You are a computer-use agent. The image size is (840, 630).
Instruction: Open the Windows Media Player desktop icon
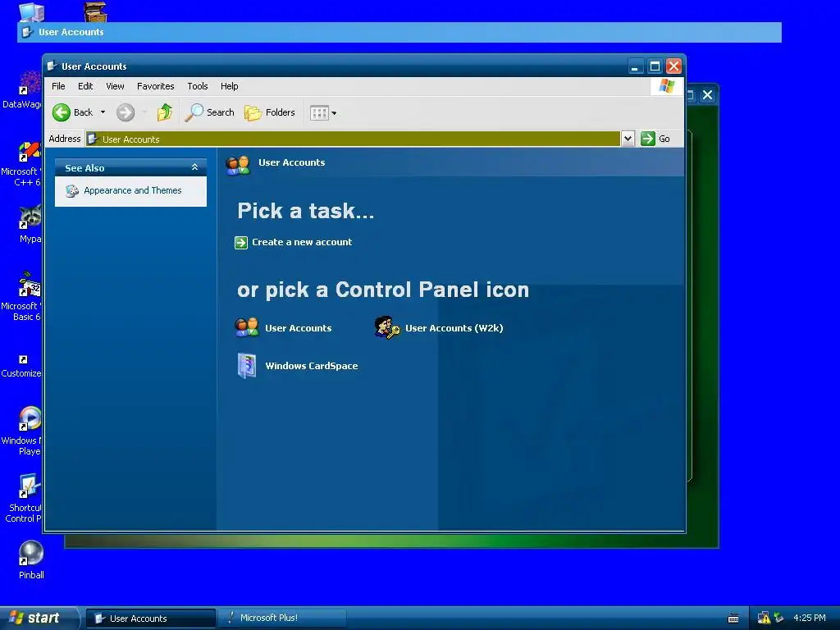[30, 418]
